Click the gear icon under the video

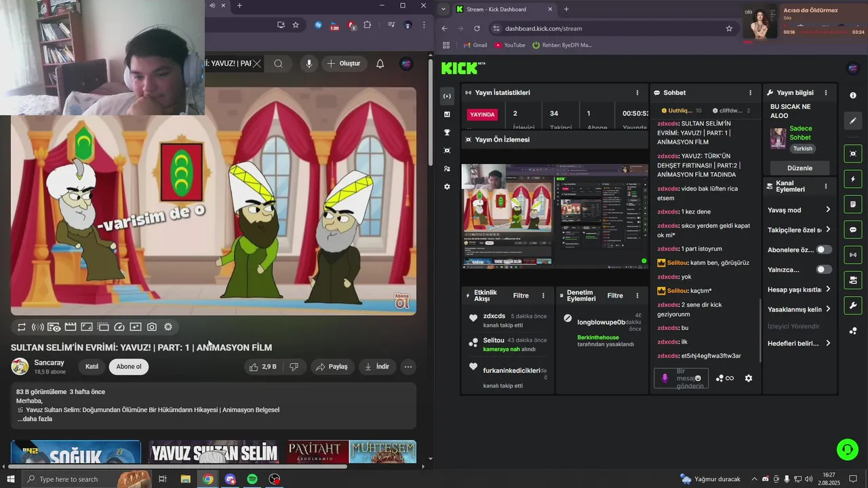pos(168,327)
